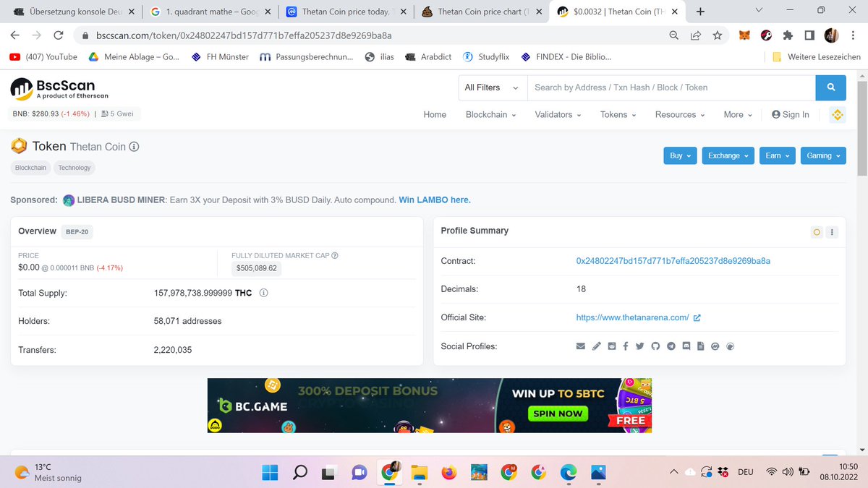Click the Binance chain icon beside Sign In
The width and height of the screenshot is (868, 488).
(838, 114)
